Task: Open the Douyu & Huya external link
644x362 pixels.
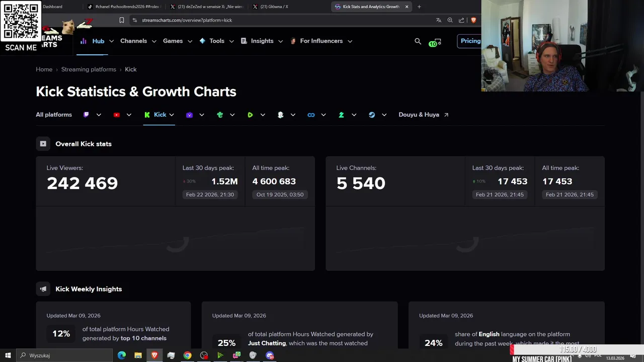Action: point(423,115)
